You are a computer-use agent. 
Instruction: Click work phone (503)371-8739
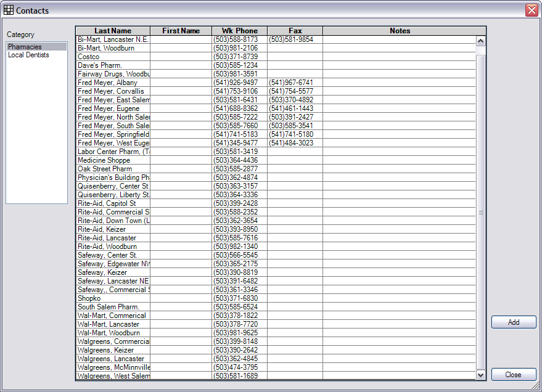[x=236, y=57]
